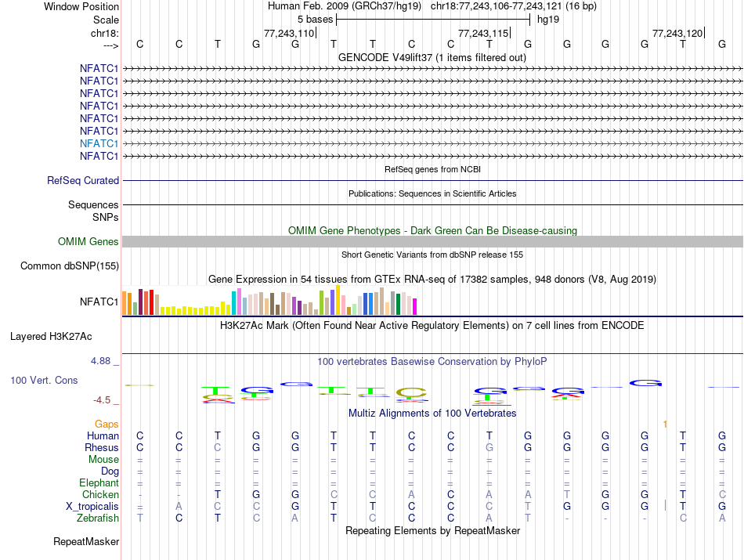Open the OMIM Gene Phenotypes track title
744x560 pixels.
432,230
